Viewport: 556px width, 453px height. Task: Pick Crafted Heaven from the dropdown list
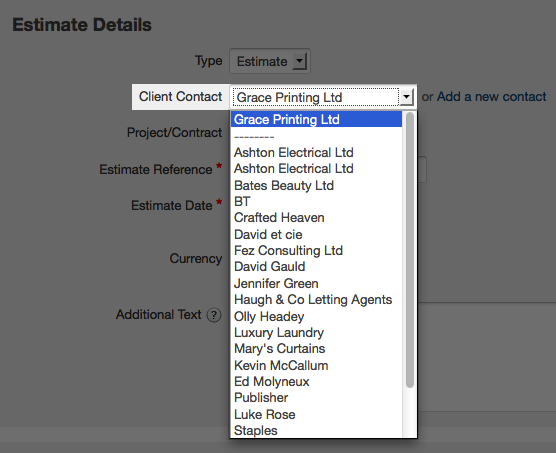[x=316, y=218]
